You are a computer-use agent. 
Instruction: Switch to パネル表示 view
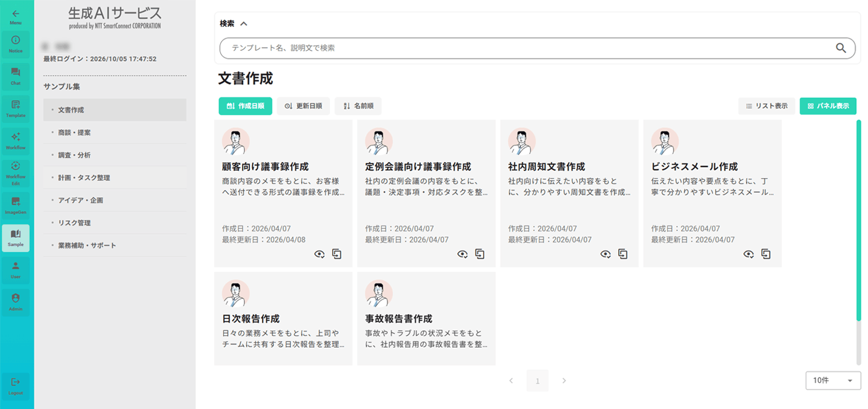tap(828, 106)
